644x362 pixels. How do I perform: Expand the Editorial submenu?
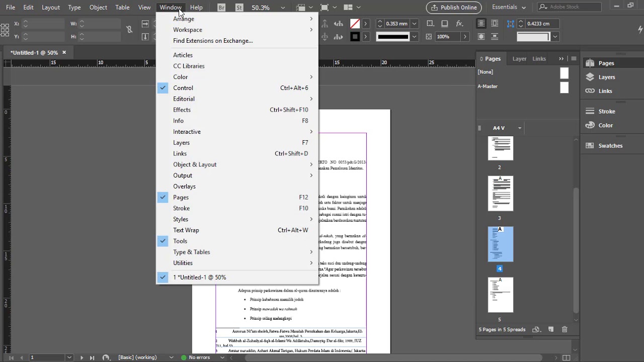(x=237, y=99)
